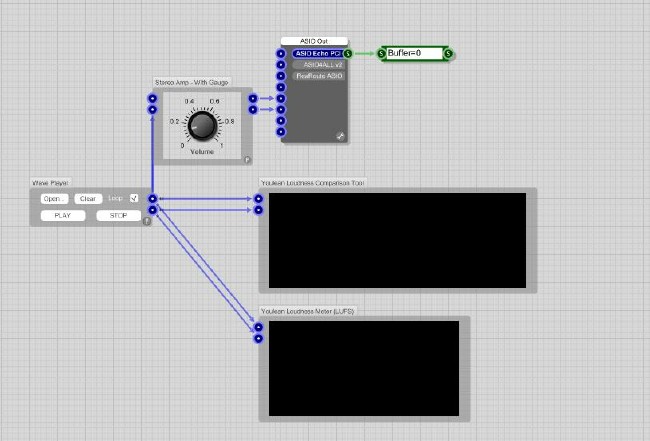
Task: Click the wrench icon on ASIO Out module
Action: point(340,136)
